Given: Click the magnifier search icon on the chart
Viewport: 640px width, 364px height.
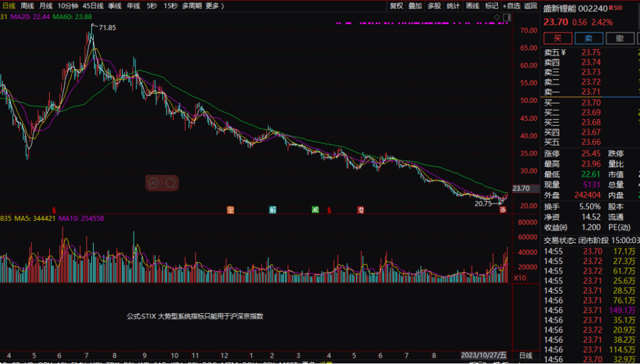Looking at the screenshot, I should tap(171, 183).
